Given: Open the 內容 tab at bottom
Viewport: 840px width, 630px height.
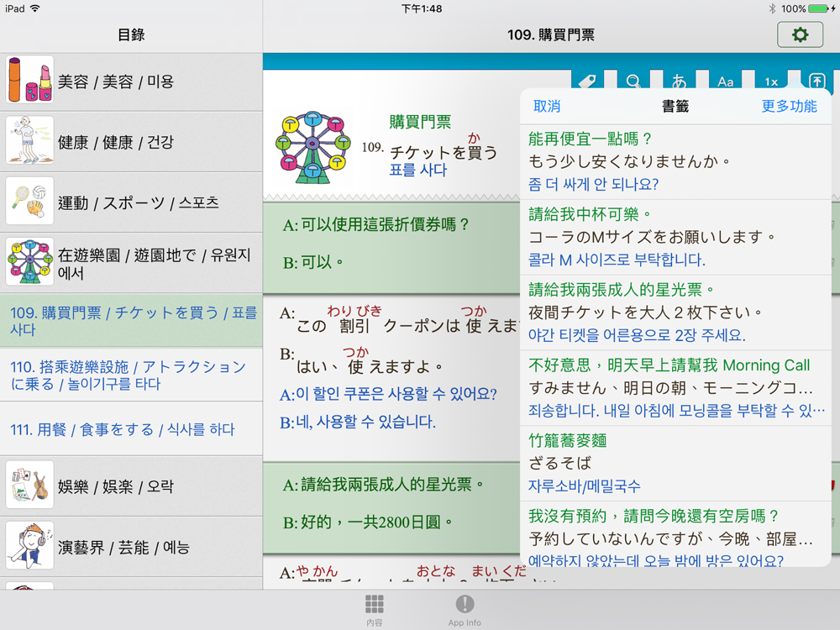Looking at the screenshot, I should 375,610.
